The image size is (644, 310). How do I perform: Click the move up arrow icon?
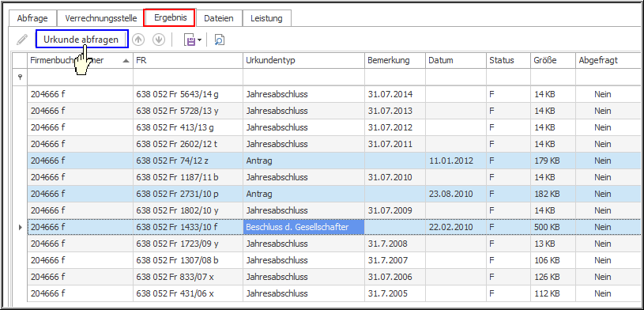[x=140, y=40]
